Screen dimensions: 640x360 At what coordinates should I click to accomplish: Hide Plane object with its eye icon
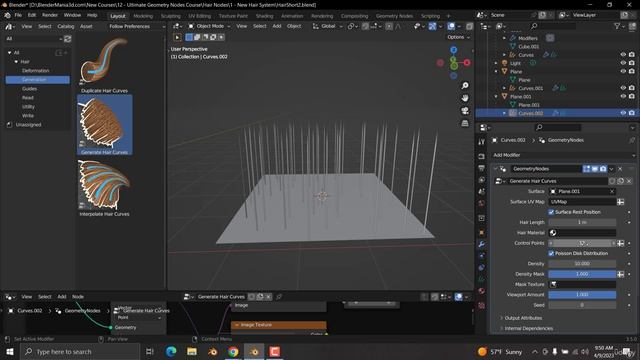[623, 71]
